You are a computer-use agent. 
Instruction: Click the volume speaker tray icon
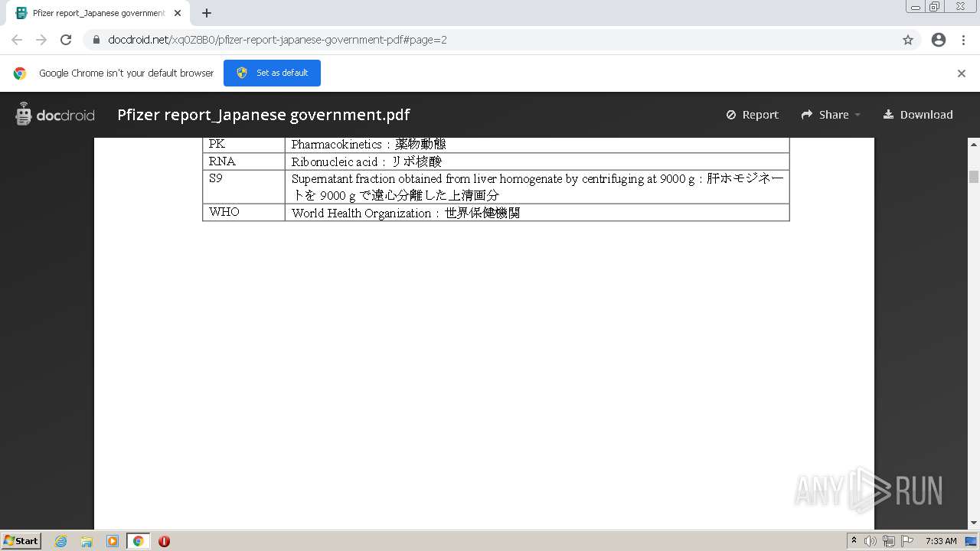point(871,541)
